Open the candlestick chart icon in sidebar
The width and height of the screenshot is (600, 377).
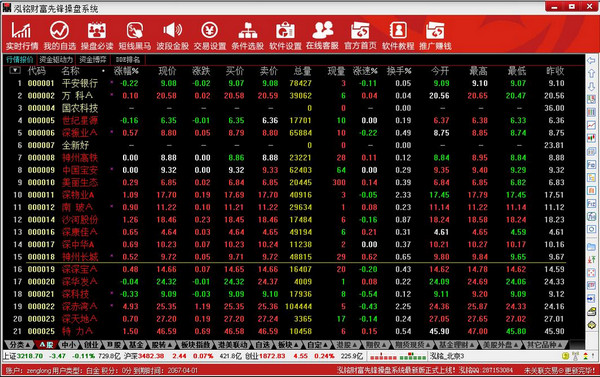591,138
